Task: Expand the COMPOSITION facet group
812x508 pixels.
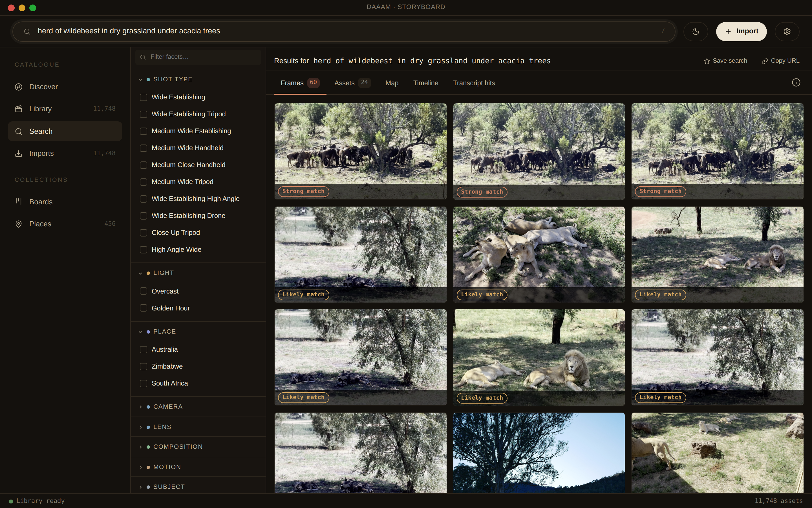Action: (198, 447)
